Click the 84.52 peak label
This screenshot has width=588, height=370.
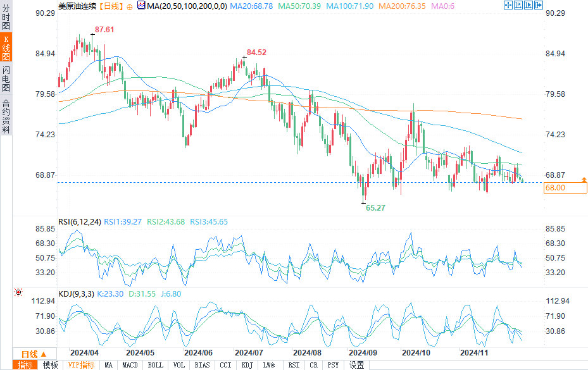(256, 52)
